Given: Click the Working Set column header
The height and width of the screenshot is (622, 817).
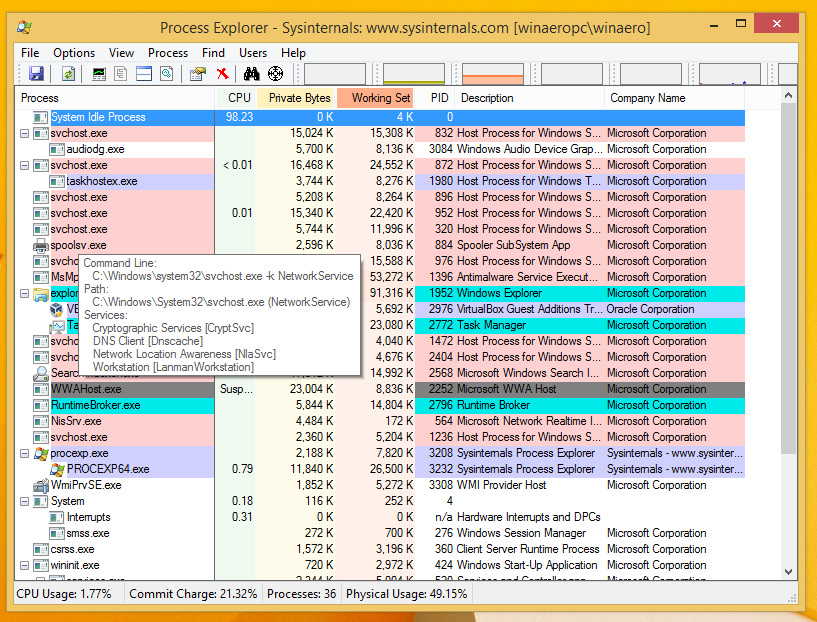Looking at the screenshot, I should (380, 98).
